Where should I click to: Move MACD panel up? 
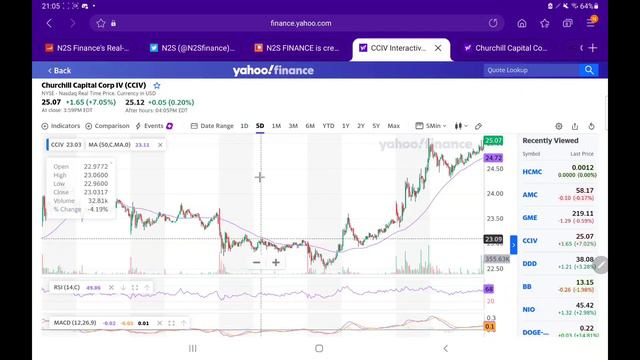click(183, 323)
